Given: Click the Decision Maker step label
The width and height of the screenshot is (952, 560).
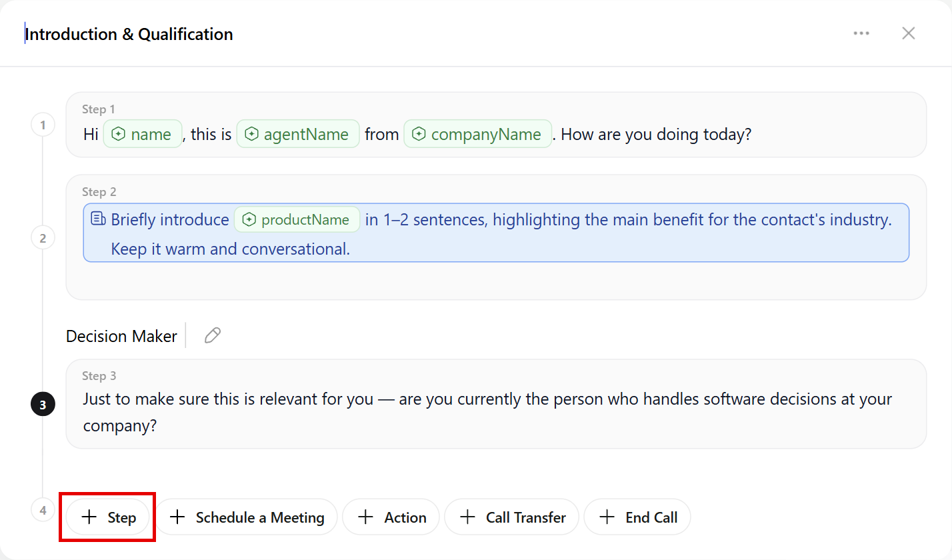Looking at the screenshot, I should point(121,336).
